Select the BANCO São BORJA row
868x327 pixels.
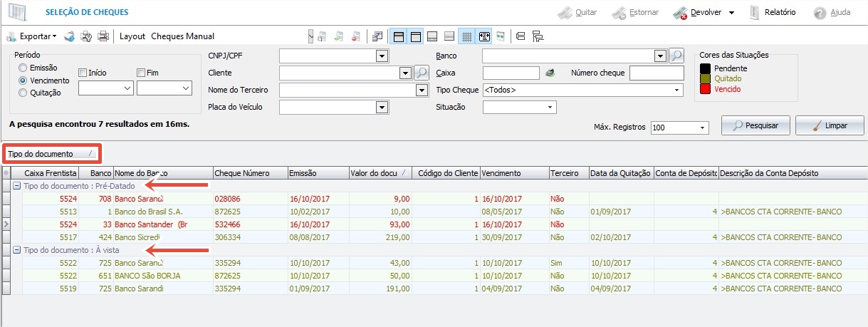(x=439, y=276)
